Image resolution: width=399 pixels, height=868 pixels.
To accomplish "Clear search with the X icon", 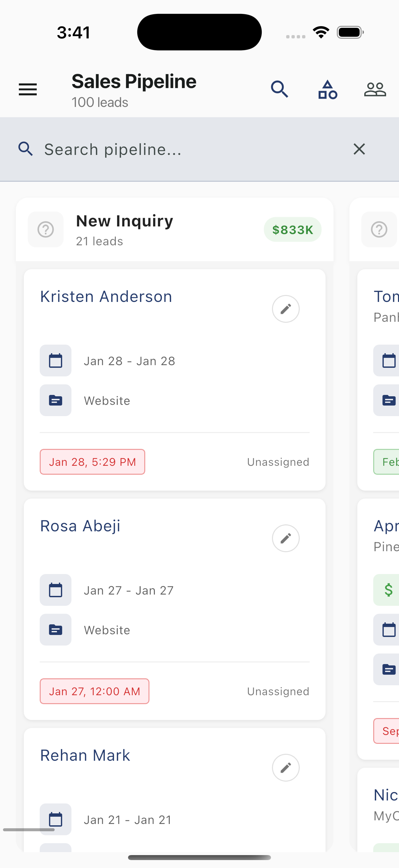I will (359, 149).
